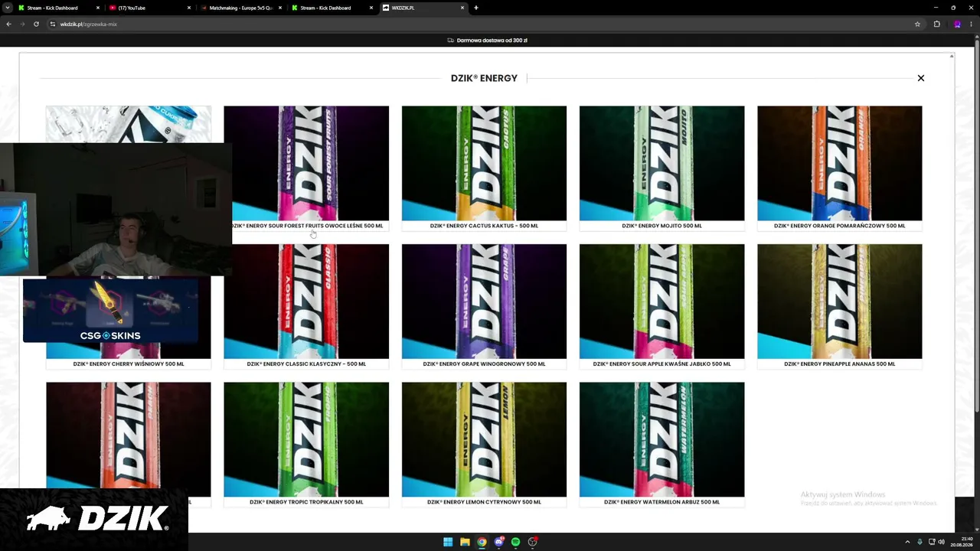Click the DZIK Energy Cactus Kaktus 500 ML link
The height and width of the screenshot is (551, 980).
point(484,226)
